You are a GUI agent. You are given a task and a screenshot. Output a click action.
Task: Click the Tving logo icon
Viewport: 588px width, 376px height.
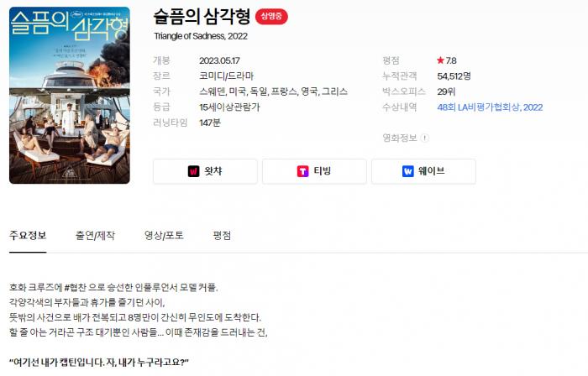[x=302, y=171]
